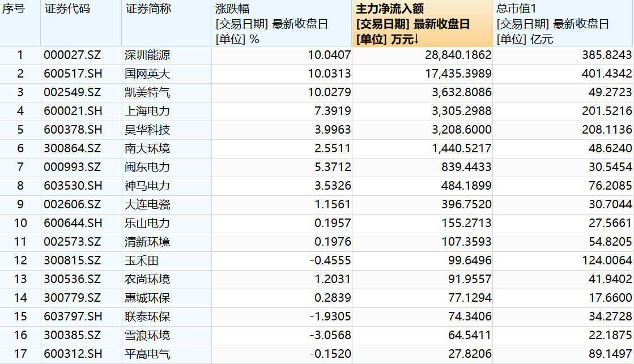
Task: Select stock name 深圳能源
Action: point(147,55)
